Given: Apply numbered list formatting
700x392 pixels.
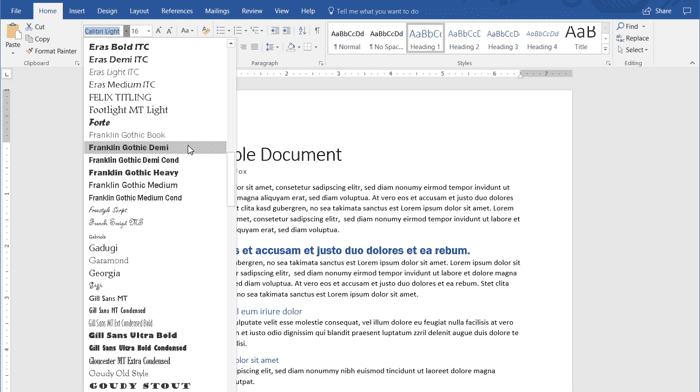Looking at the screenshot, I should pos(238,31).
